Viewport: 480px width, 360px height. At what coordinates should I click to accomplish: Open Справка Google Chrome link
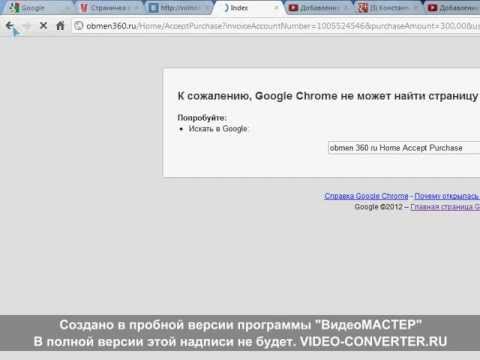click(x=366, y=196)
